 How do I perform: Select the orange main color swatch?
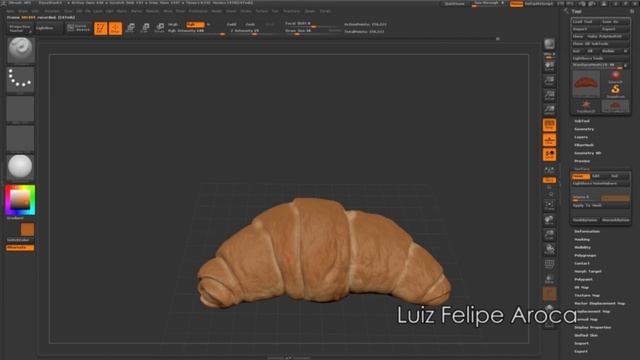27,229
